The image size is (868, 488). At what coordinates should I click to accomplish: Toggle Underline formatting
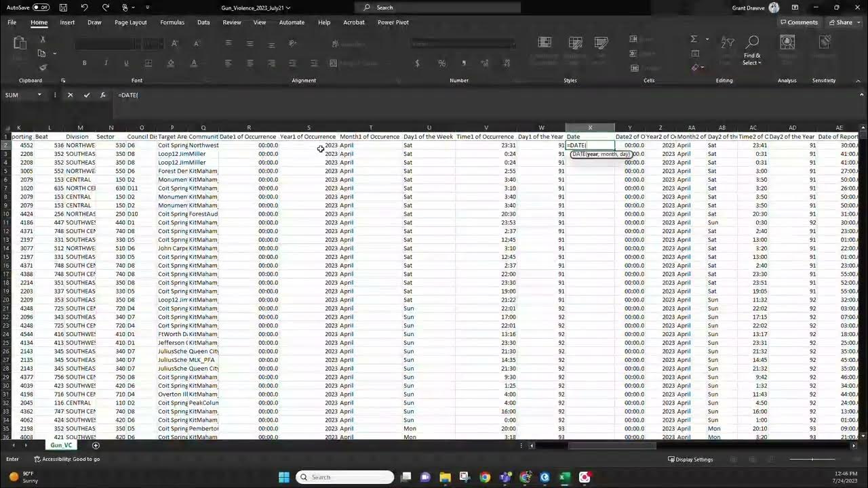pos(126,63)
